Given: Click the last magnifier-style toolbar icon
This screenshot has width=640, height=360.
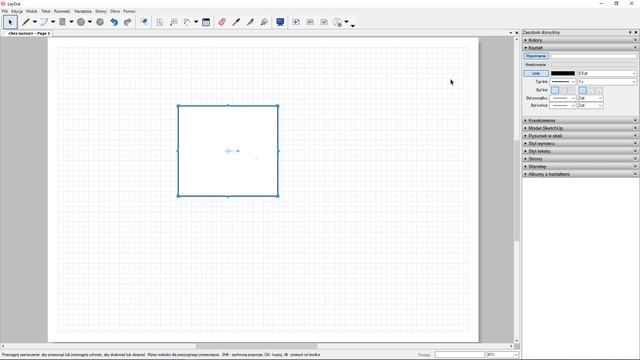Looking at the screenshot, I should 338,22.
